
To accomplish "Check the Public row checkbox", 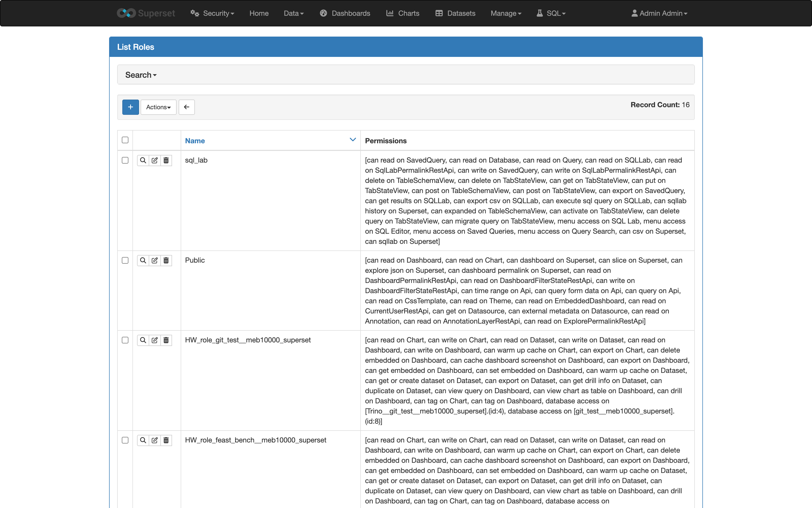I will pos(125,260).
